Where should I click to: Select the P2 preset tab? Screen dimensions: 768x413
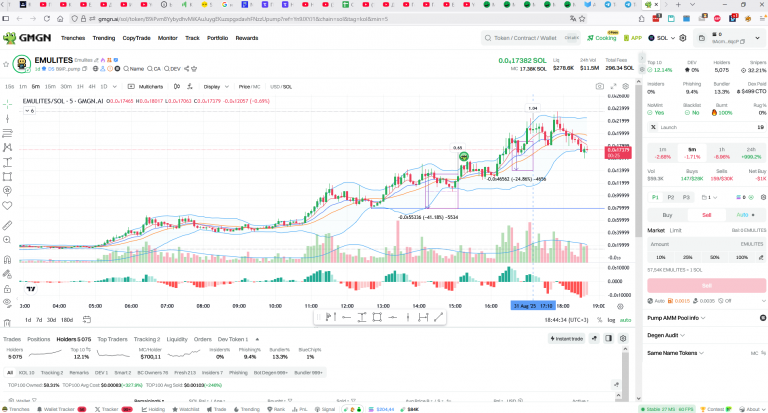(x=671, y=197)
